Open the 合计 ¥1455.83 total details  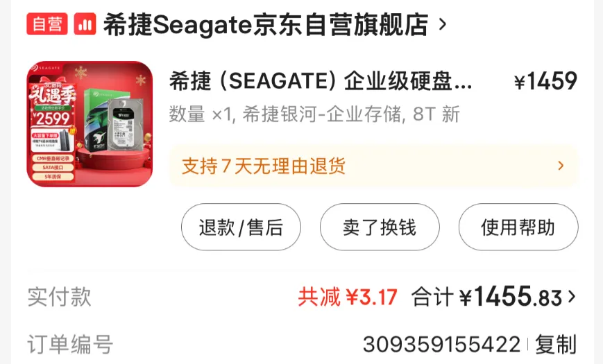487,297
